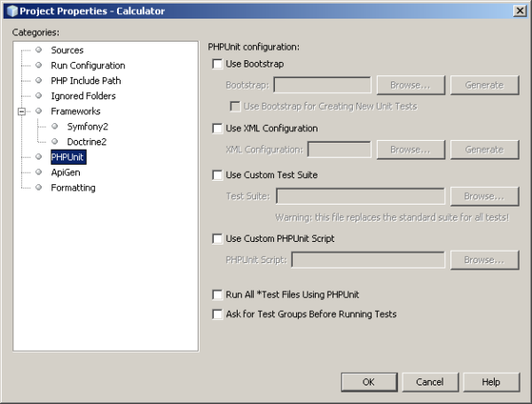Click the bullet icon beside Run Configuration
The image size is (532, 404).
(39, 66)
